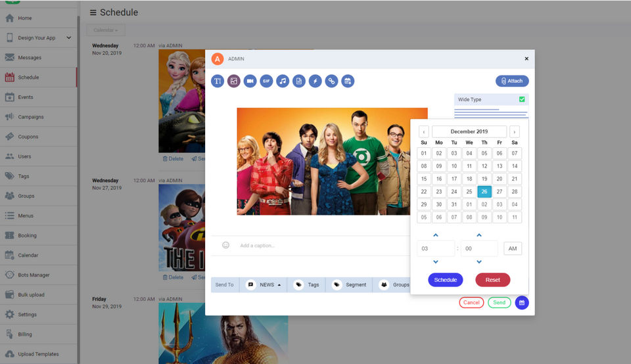The height and width of the screenshot is (364, 631).
Task: Click the Cancel button
Action: point(471,302)
